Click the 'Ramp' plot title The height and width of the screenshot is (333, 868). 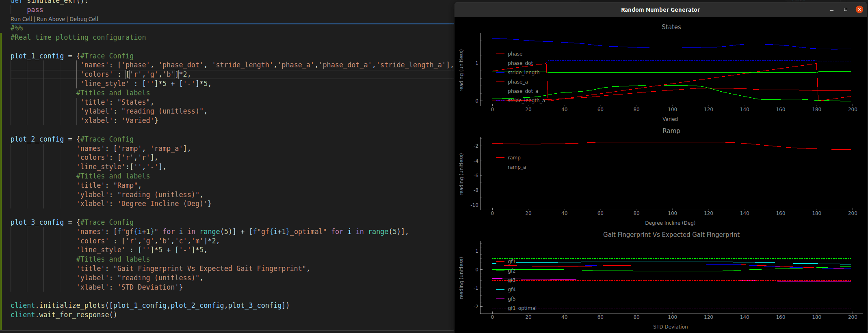671,131
